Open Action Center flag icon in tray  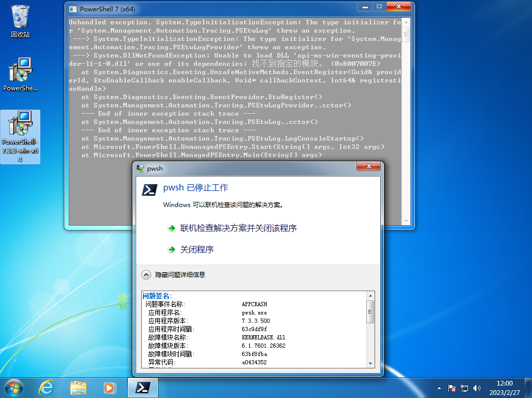pyautogui.click(x=451, y=388)
